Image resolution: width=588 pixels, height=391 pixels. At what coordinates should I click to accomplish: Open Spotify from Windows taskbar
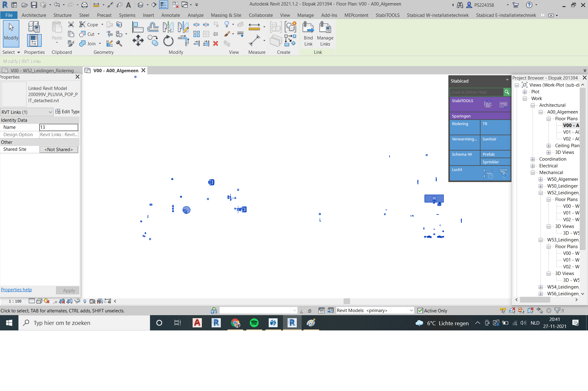tap(254, 323)
